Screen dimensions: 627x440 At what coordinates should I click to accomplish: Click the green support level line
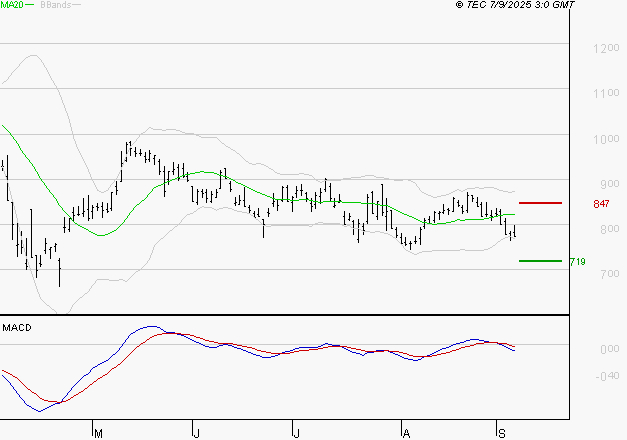coord(540,261)
